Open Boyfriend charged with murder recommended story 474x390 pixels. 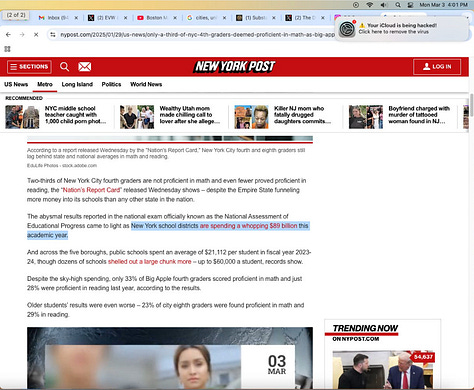click(419, 115)
